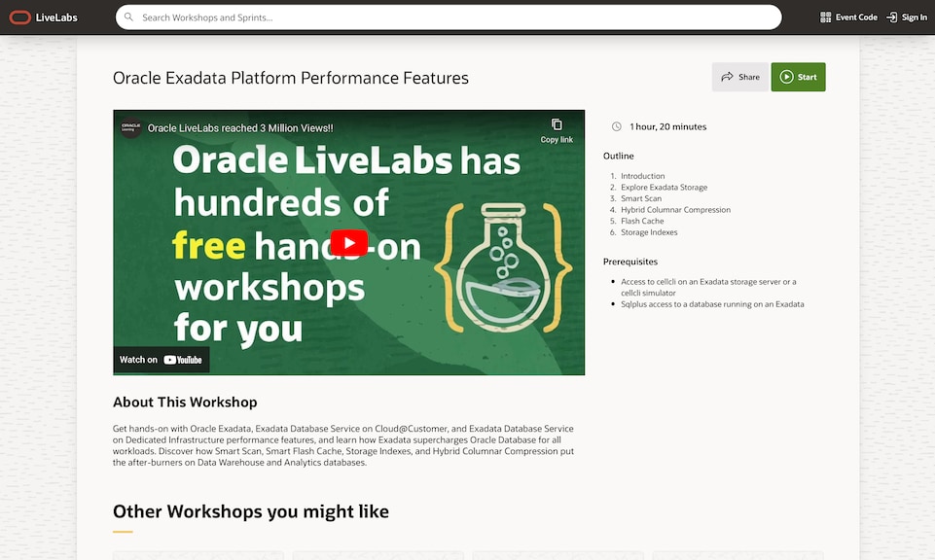Click the Hybrid Columnar Compression outline item
The height and width of the screenshot is (560, 935).
pos(676,209)
